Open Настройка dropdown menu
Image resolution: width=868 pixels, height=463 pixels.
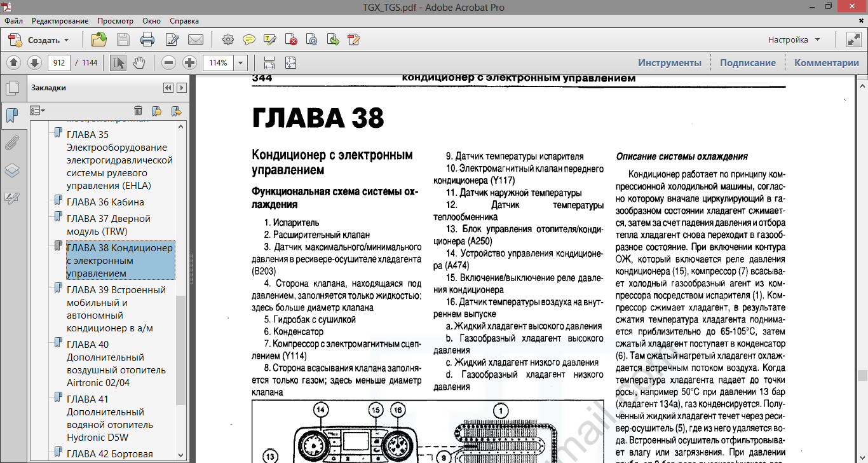[x=794, y=39]
